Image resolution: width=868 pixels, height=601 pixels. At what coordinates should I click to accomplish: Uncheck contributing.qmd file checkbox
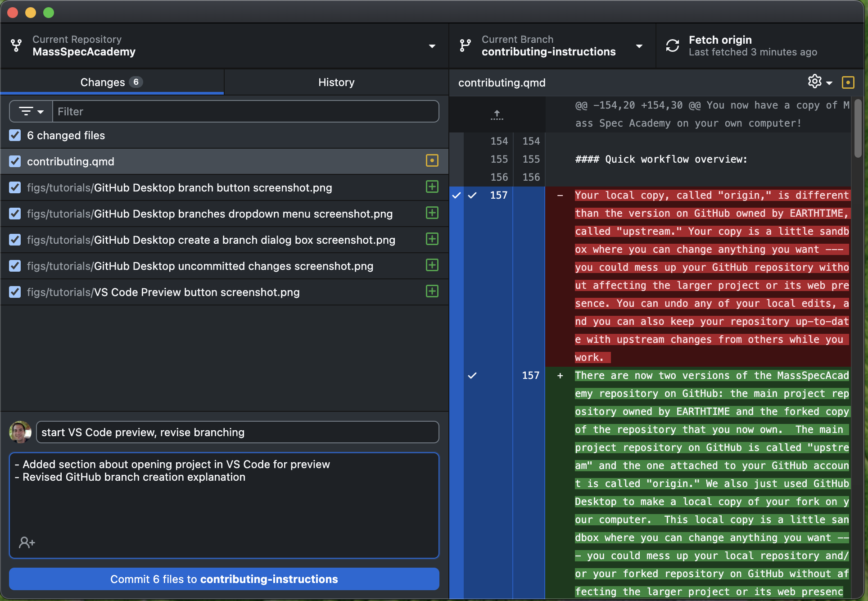(15, 161)
